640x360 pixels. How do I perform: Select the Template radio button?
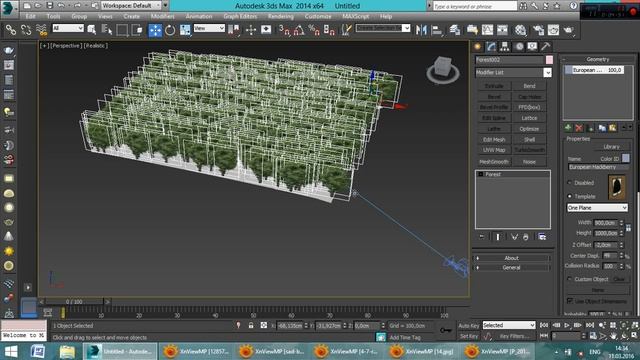click(570, 196)
